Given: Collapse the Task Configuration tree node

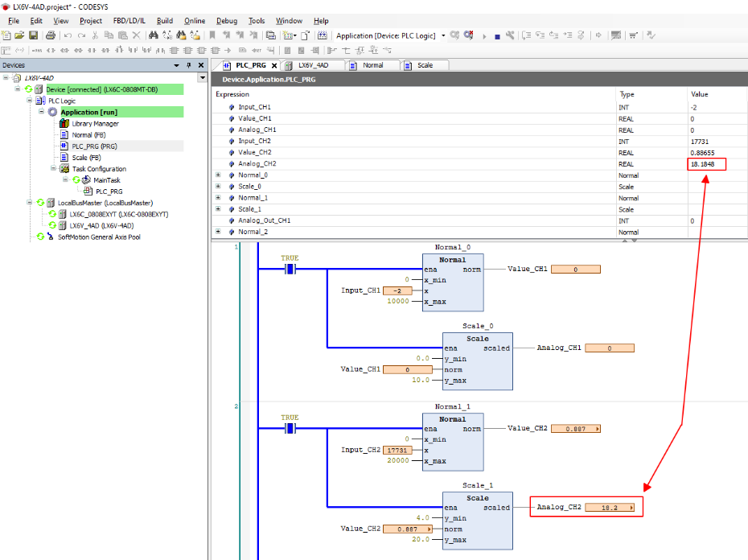Looking at the screenshot, I should point(55,169).
